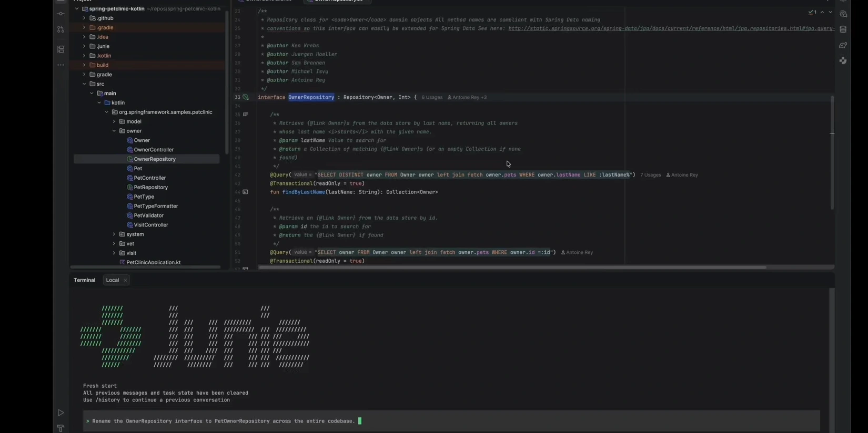The width and height of the screenshot is (868, 433).
Task: Collapse the spring-petclinic-kotlin project root
Action: pyautogui.click(x=77, y=9)
